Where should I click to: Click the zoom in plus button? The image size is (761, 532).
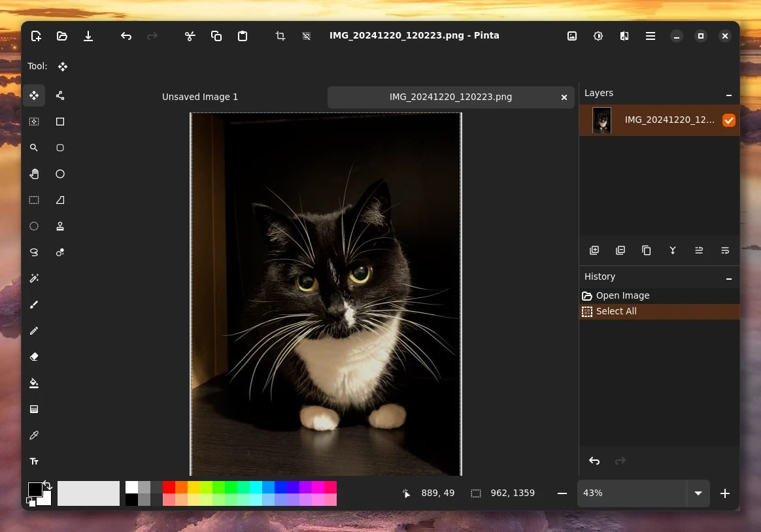click(x=724, y=493)
